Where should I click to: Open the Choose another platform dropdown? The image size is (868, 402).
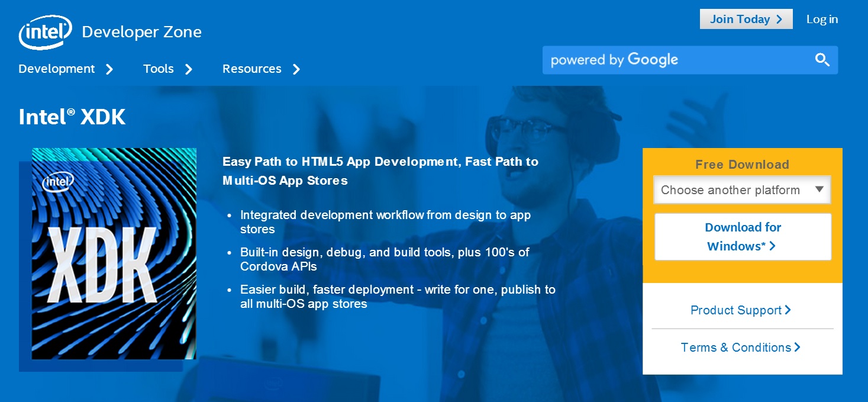pos(743,190)
